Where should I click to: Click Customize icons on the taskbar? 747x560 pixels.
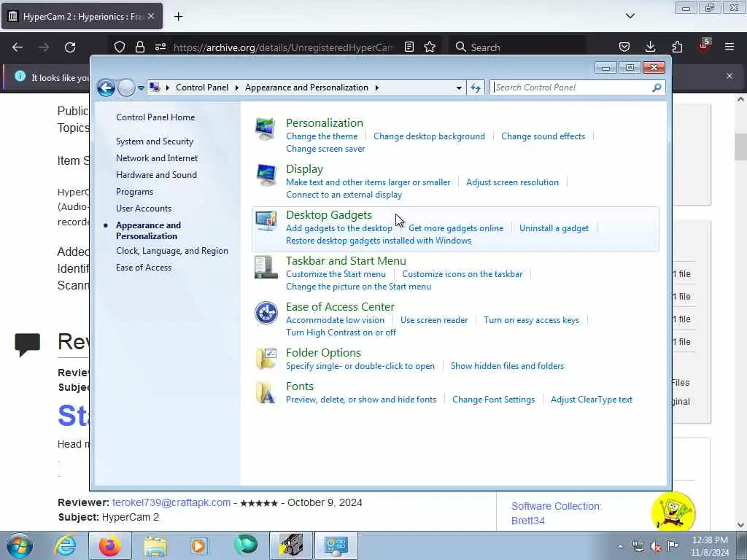tap(462, 274)
